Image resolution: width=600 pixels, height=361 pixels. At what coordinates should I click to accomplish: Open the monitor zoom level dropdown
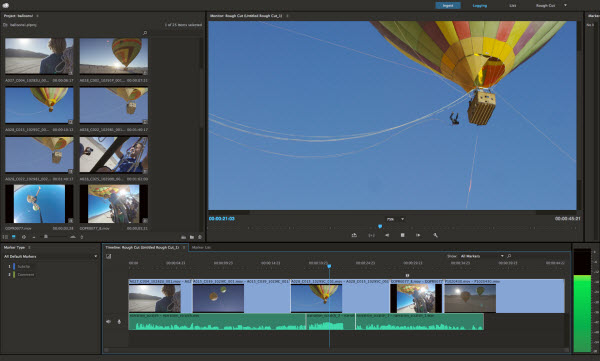point(395,219)
